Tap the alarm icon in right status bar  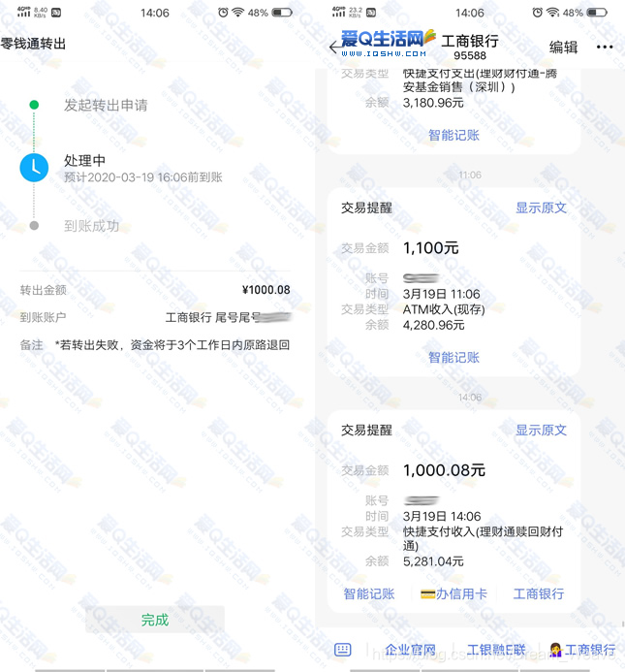pos(537,13)
